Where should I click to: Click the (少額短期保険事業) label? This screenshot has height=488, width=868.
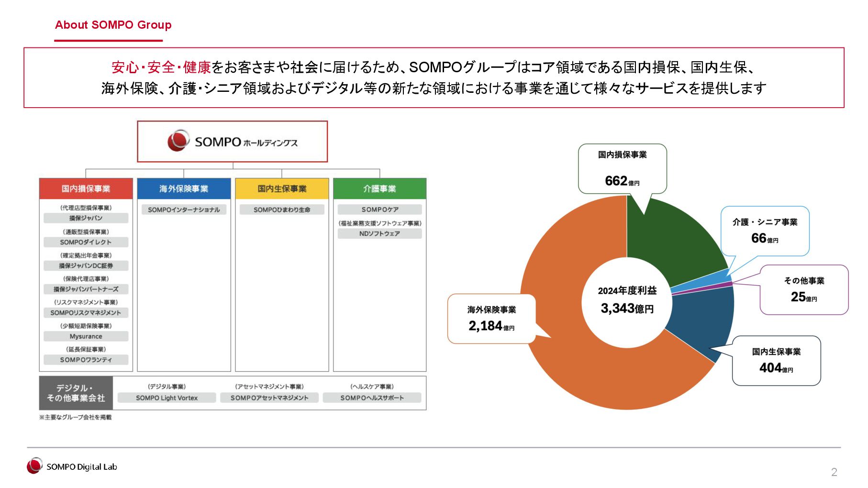(86, 326)
